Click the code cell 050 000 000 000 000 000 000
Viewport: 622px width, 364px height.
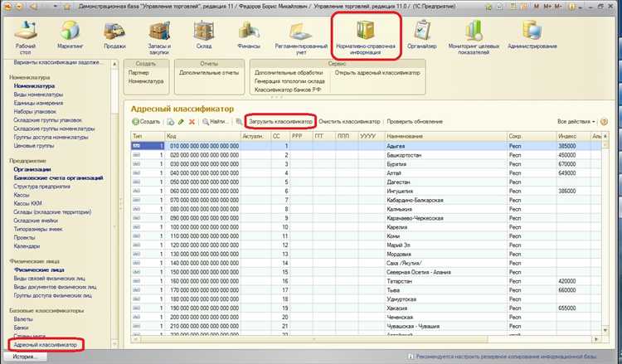tap(204, 182)
